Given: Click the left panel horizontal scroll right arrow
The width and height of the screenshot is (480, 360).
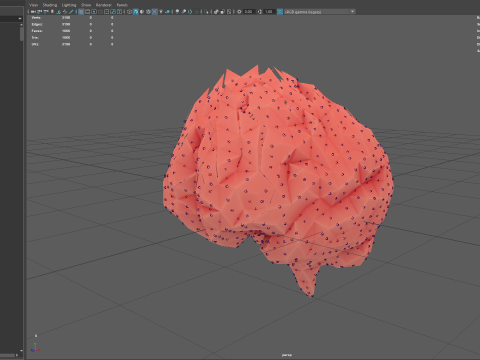Looking at the screenshot, I should tap(17, 355).
